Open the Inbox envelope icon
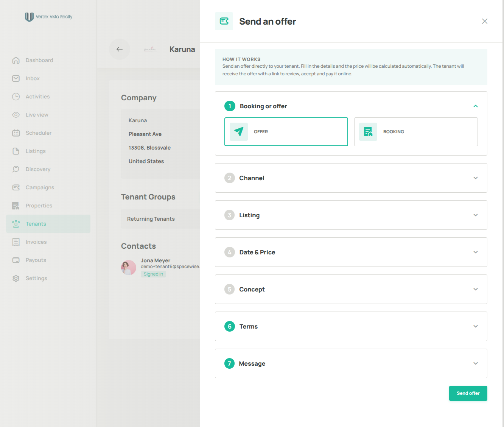 [x=16, y=78]
